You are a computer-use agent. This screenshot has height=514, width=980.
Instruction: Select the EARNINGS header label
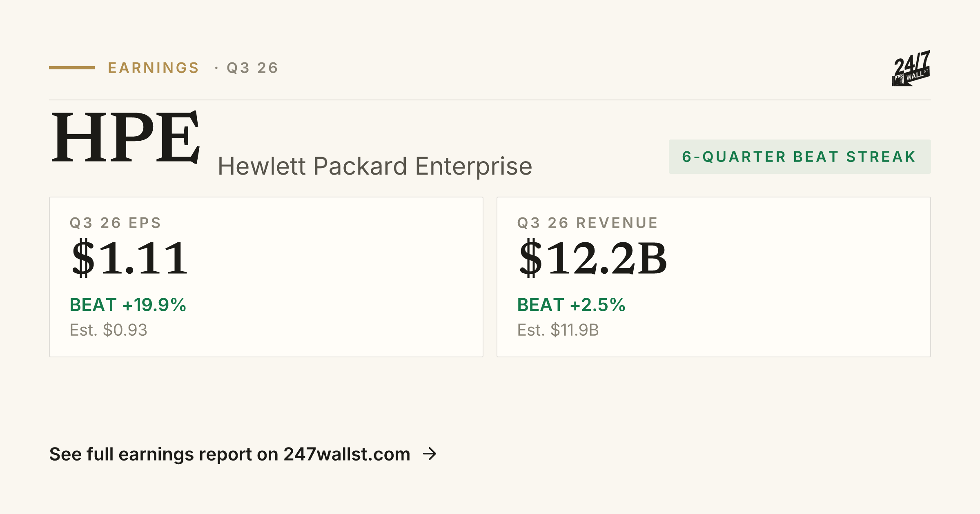(x=154, y=68)
